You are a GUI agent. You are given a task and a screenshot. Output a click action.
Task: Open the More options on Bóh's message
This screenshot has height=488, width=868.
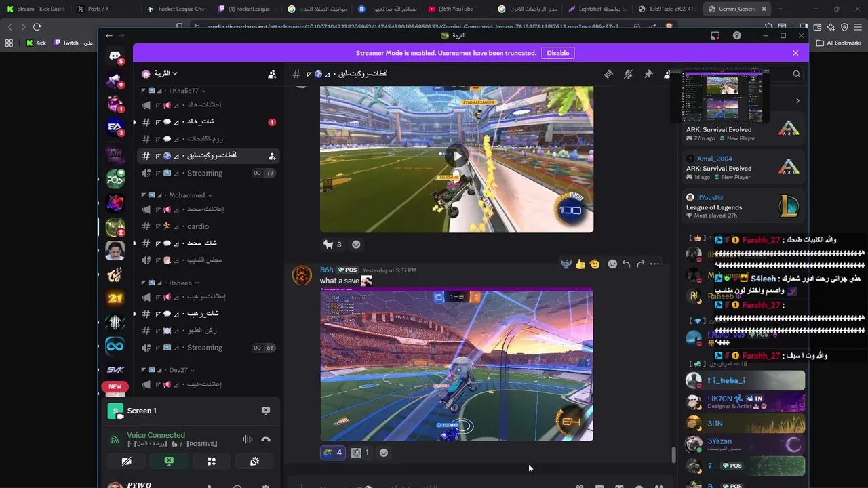pos(654,264)
